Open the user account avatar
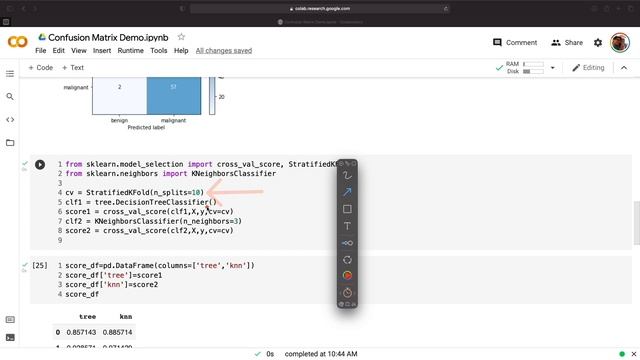The image size is (640, 360). click(620, 42)
